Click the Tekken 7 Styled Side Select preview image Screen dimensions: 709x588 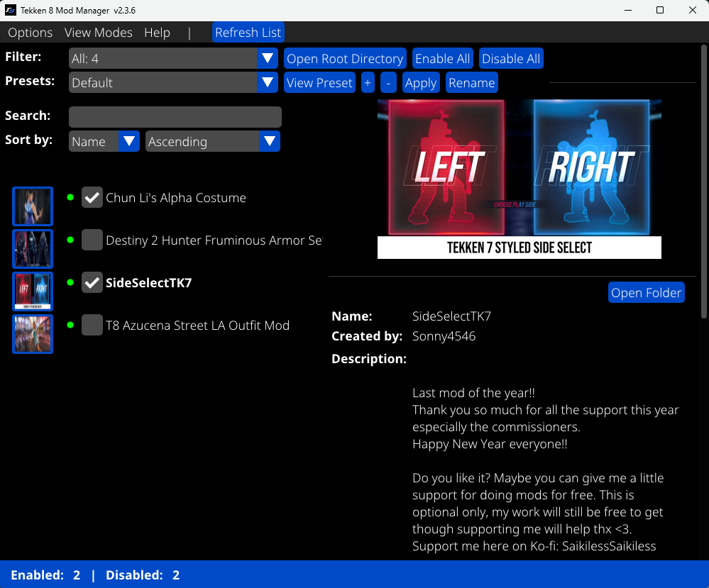click(x=519, y=179)
